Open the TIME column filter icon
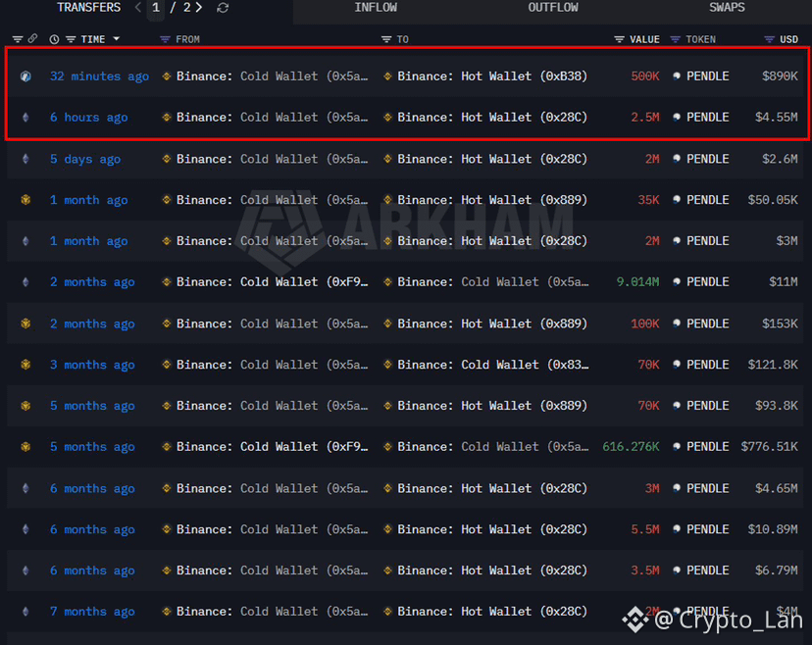The width and height of the screenshot is (812, 645). (x=71, y=39)
